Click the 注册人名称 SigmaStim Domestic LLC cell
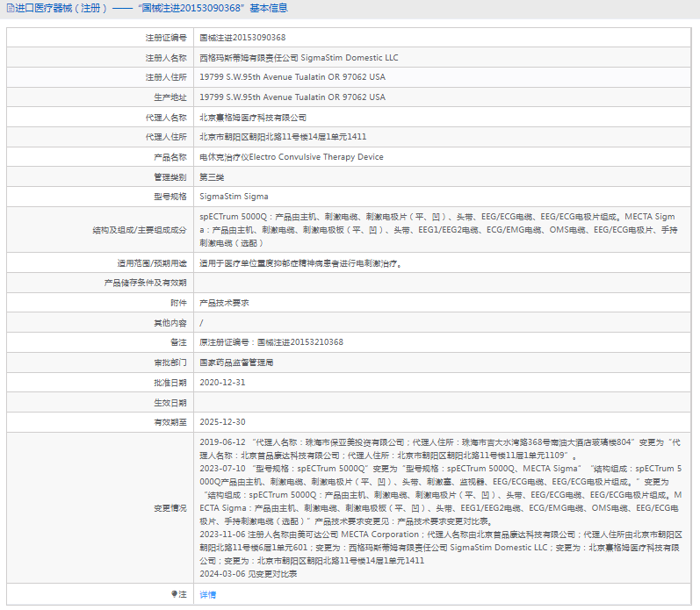This screenshot has height=610, width=700. point(299,58)
